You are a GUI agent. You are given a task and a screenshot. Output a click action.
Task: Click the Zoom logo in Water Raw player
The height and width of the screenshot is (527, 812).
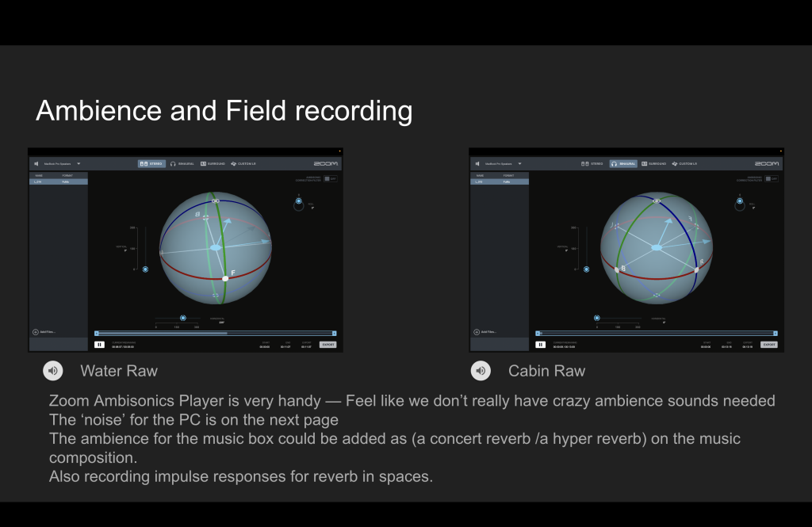(x=326, y=163)
